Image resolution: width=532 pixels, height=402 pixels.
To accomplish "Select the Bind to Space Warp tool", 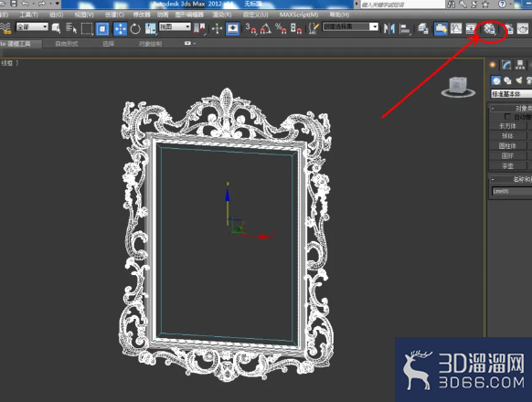I will point(5,28).
